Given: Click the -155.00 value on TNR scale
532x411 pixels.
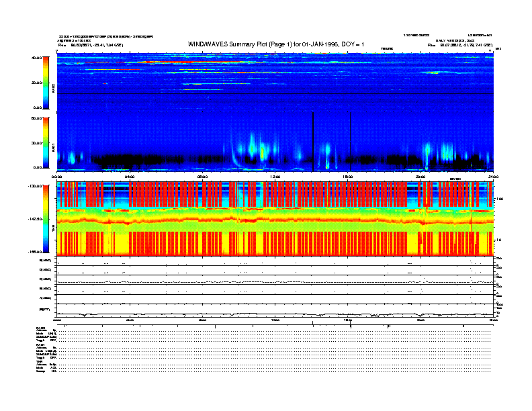Looking at the screenshot, I should tap(35, 251).
